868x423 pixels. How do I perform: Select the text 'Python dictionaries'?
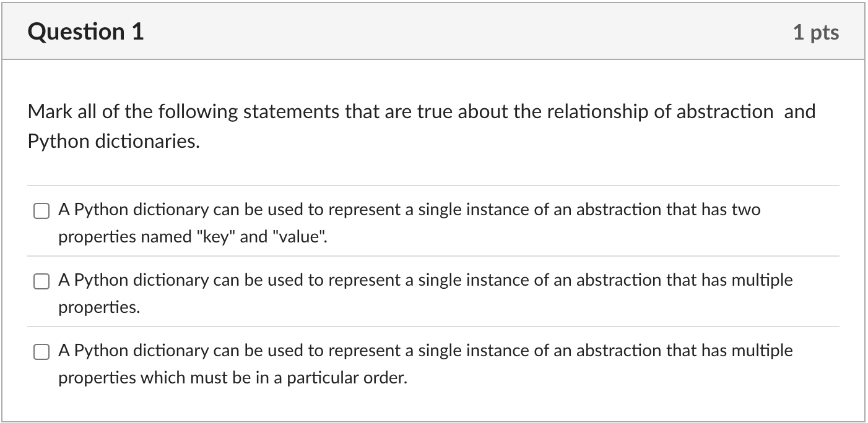tap(113, 141)
